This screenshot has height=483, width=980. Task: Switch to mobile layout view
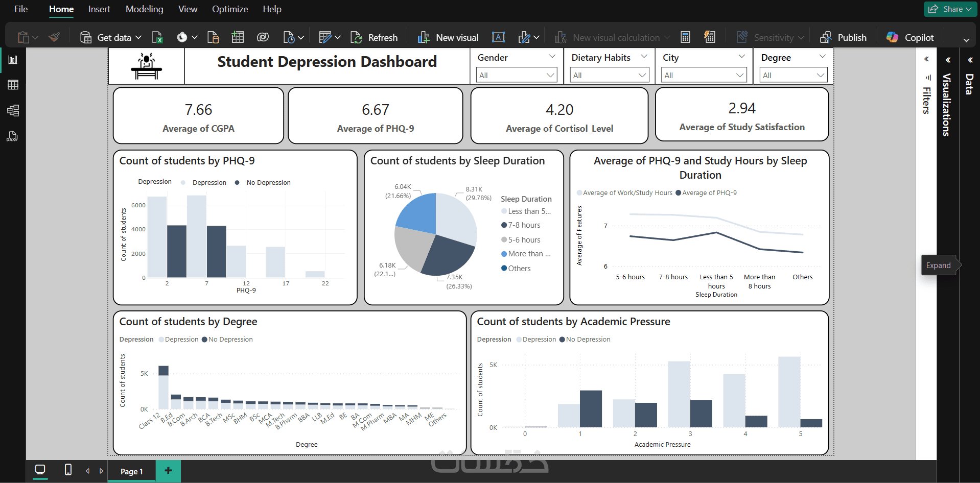[x=68, y=470]
